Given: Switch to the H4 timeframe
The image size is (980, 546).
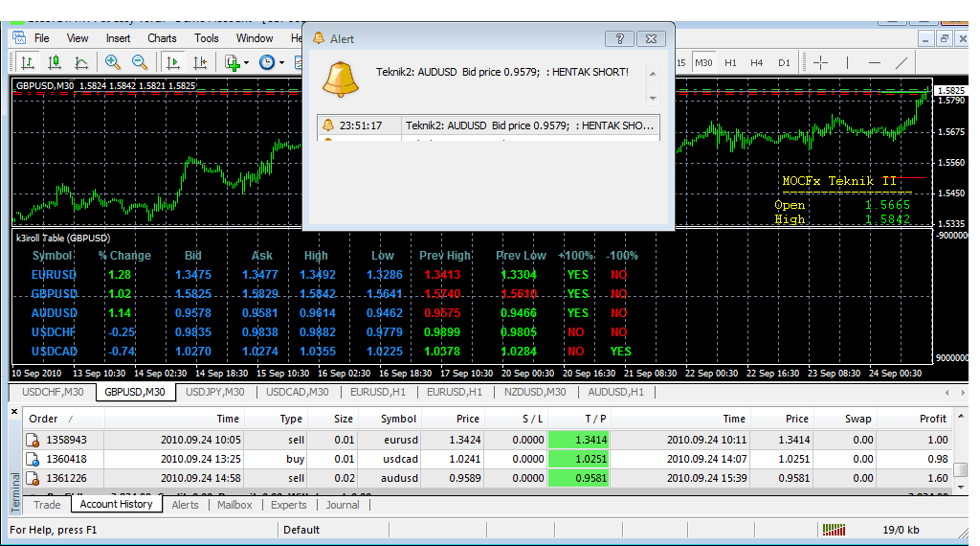Looking at the screenshot, I should (756, 62).
